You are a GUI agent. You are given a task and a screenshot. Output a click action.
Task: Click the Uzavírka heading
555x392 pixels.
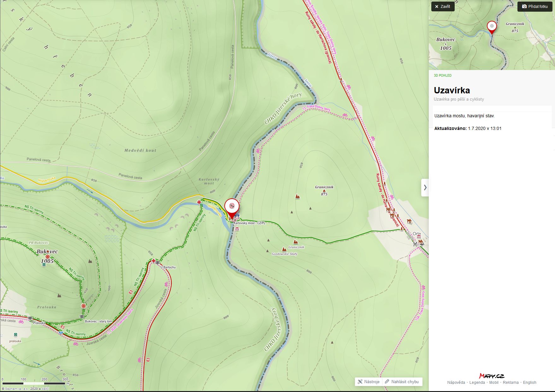click(x=452, y=90)
